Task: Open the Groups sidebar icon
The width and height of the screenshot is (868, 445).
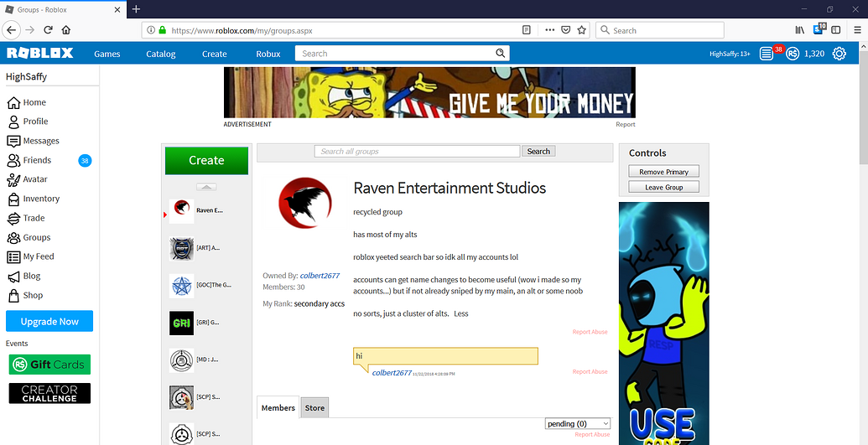Action: [14, 237]
